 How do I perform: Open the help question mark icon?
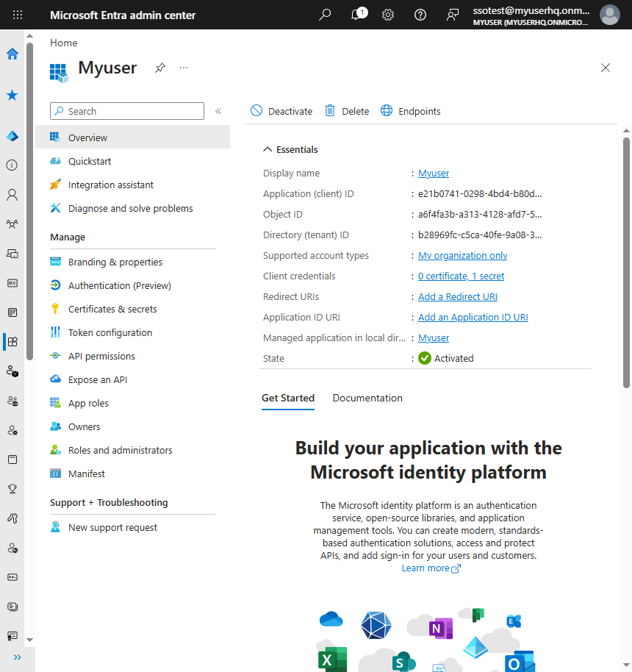coord(420,15)
